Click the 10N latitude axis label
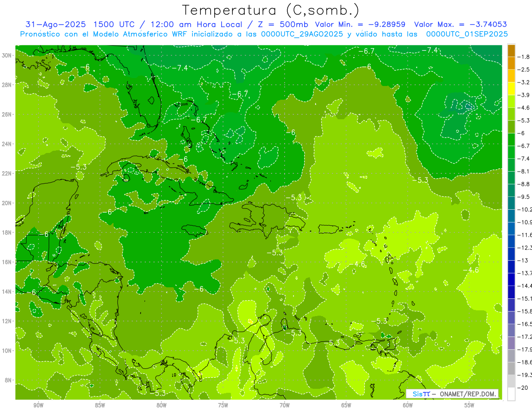 pyautogui.click(x=7, y=351)
